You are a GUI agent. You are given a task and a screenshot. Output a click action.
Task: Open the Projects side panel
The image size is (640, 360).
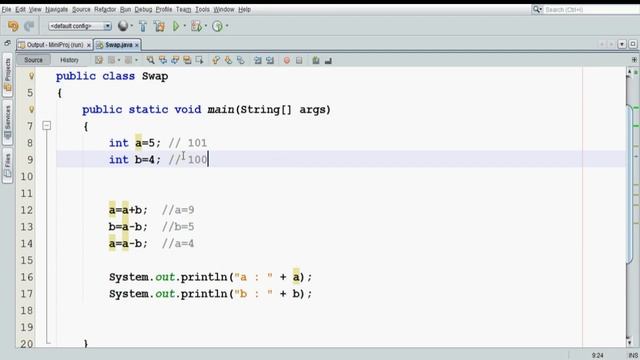click(7, 75)
